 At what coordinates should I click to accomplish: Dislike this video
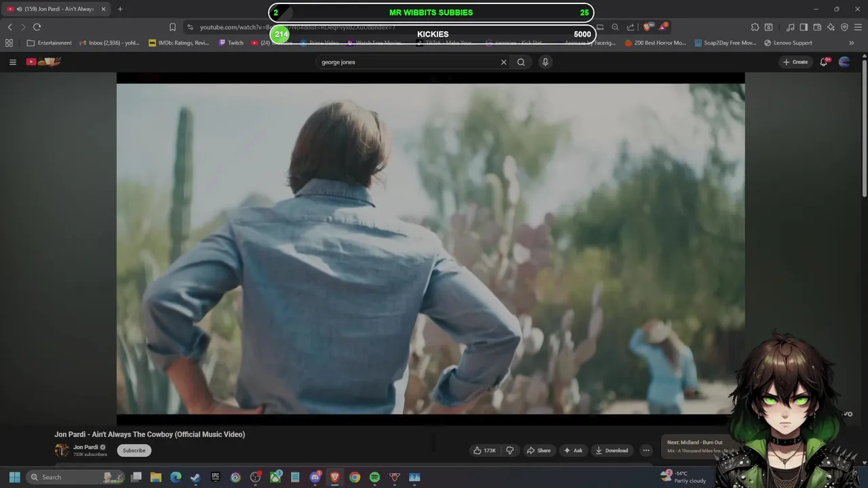[x=510, y=450]
